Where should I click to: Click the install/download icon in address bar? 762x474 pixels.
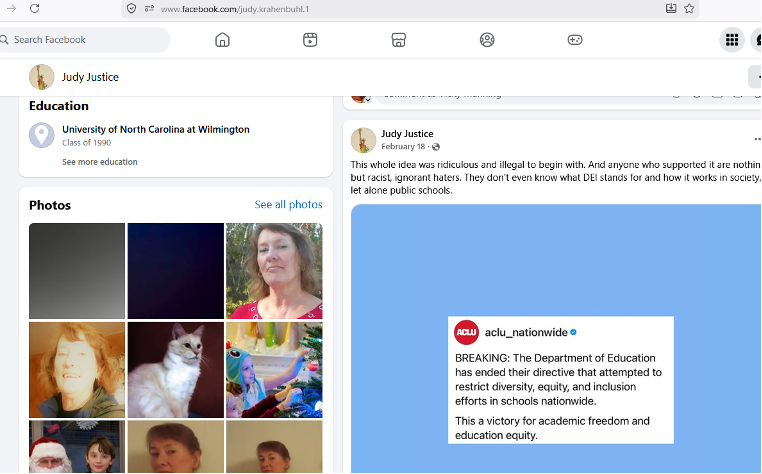[671, 8]
